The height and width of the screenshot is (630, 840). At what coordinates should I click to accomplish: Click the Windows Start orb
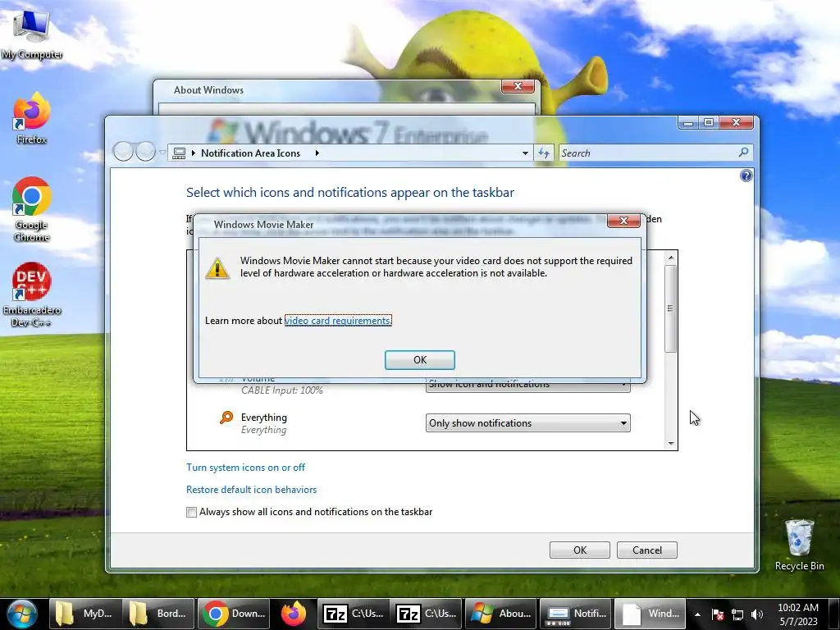(x=22, y=614)
